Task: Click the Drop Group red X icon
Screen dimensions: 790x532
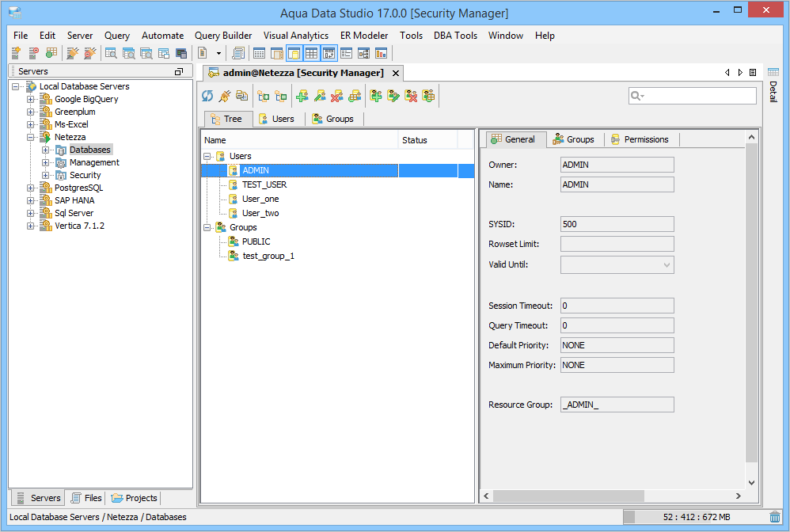Action: pyautogui.click(x=411, y=96)
